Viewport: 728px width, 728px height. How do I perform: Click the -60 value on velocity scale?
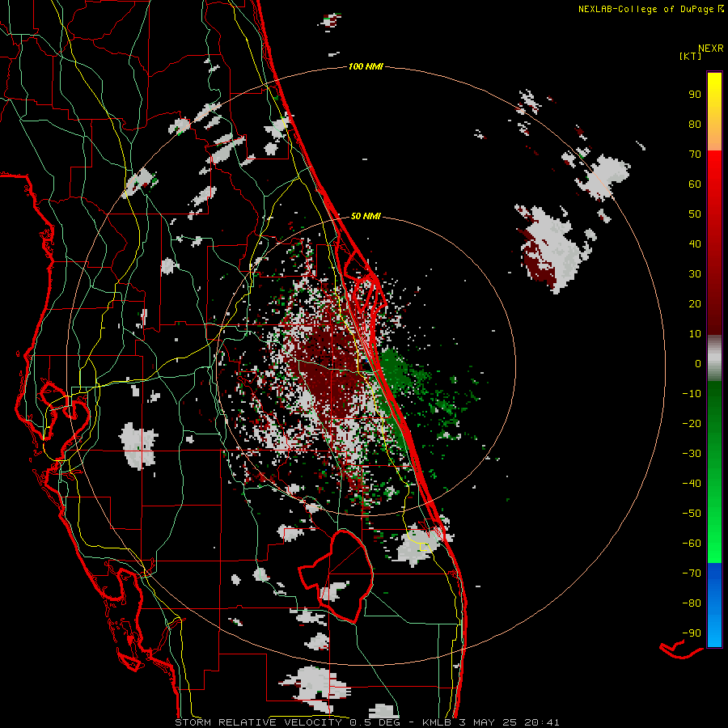[x=692, y=544]
